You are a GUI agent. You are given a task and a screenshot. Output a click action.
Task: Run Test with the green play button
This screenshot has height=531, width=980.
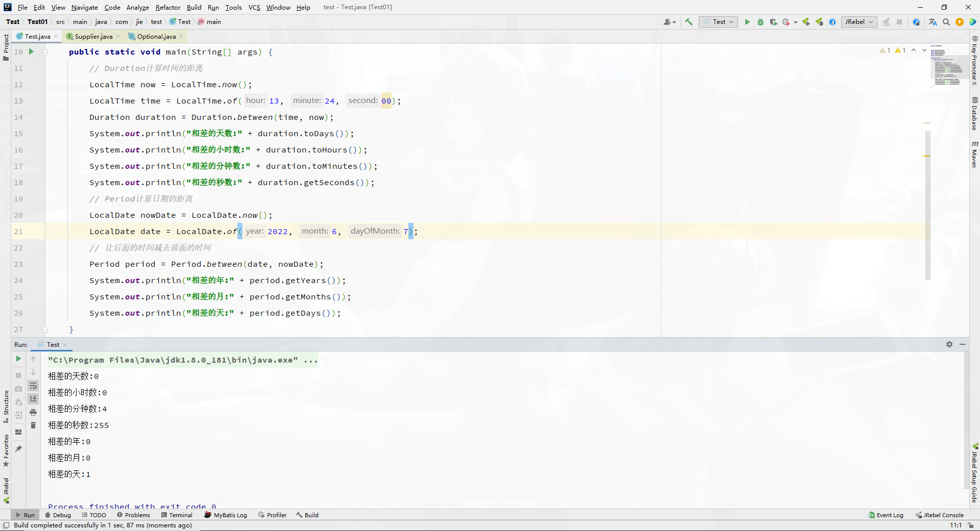pos(747,22)
